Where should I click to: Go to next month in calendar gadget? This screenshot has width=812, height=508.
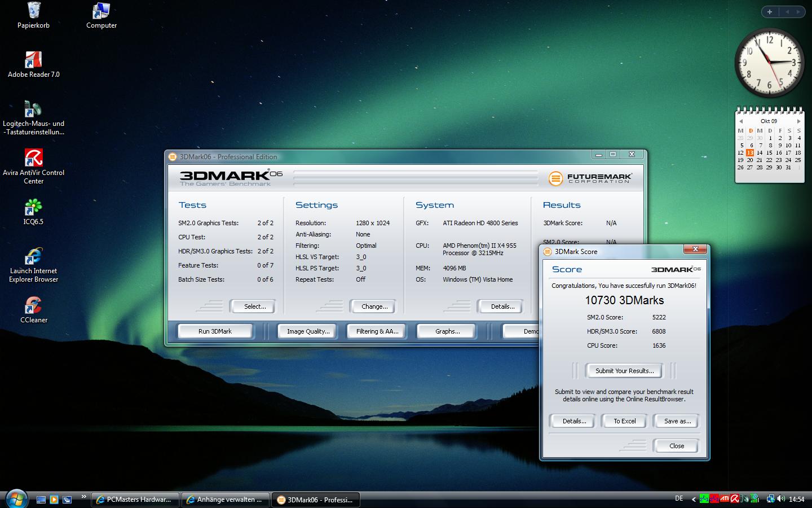pyautogui.click(x=798, y=121)
